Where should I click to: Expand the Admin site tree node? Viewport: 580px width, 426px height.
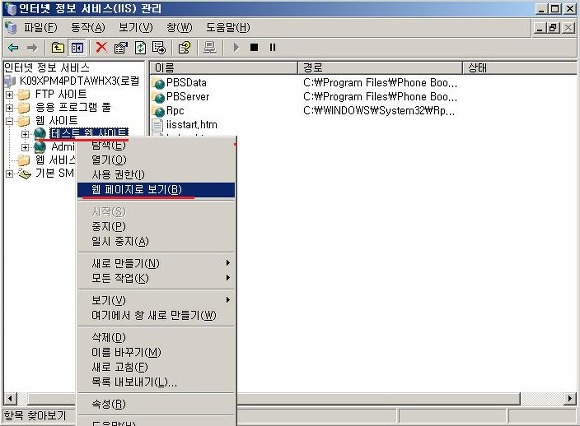(25, 147)
